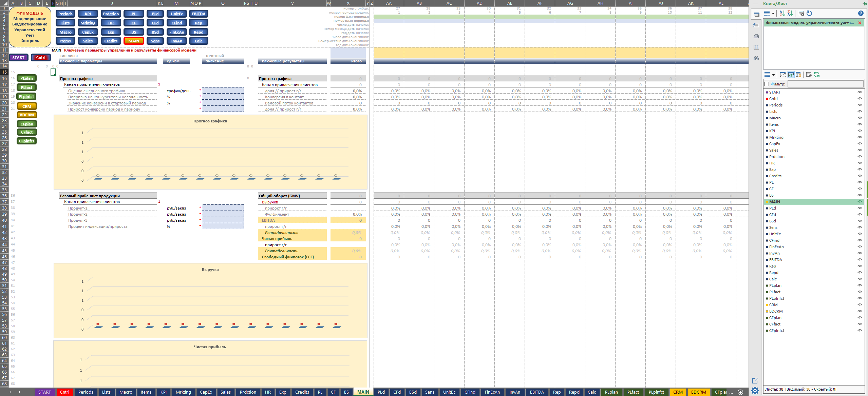Show more sheet tabs via ellipsis

731,392
